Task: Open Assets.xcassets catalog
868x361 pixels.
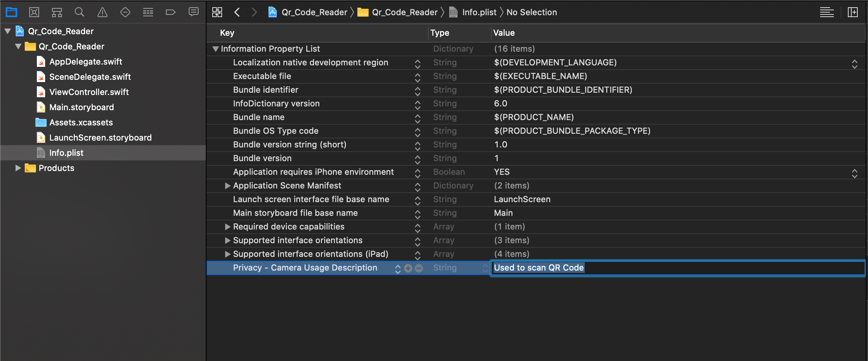Action: click(x=81, y=122)
